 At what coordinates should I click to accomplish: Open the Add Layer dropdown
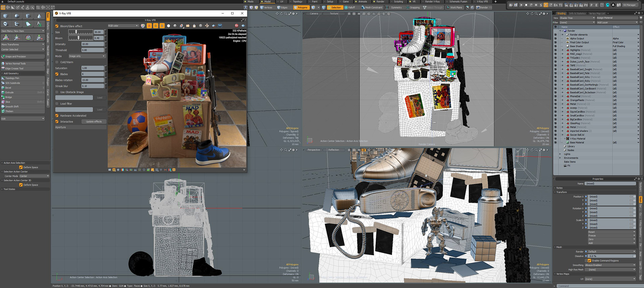(x=617, y=22)
